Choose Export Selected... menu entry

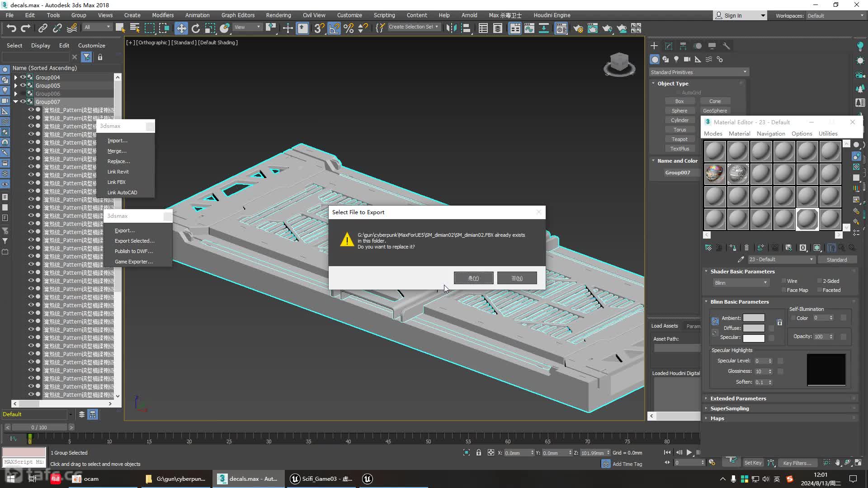click(134, 241)
